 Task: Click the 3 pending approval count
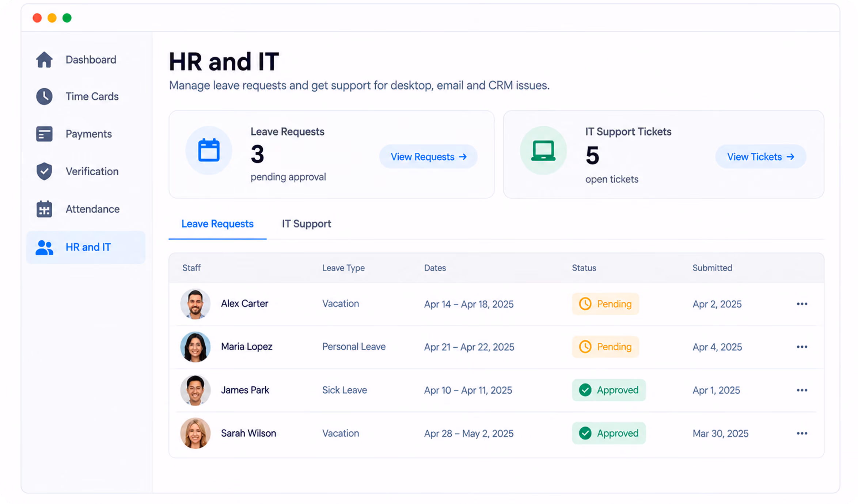coord(257,154)
